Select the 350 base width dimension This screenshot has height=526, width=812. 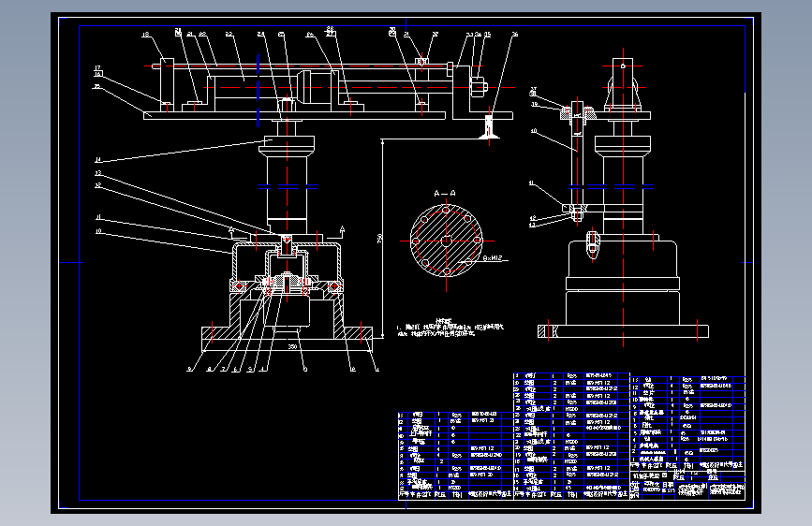292,346
